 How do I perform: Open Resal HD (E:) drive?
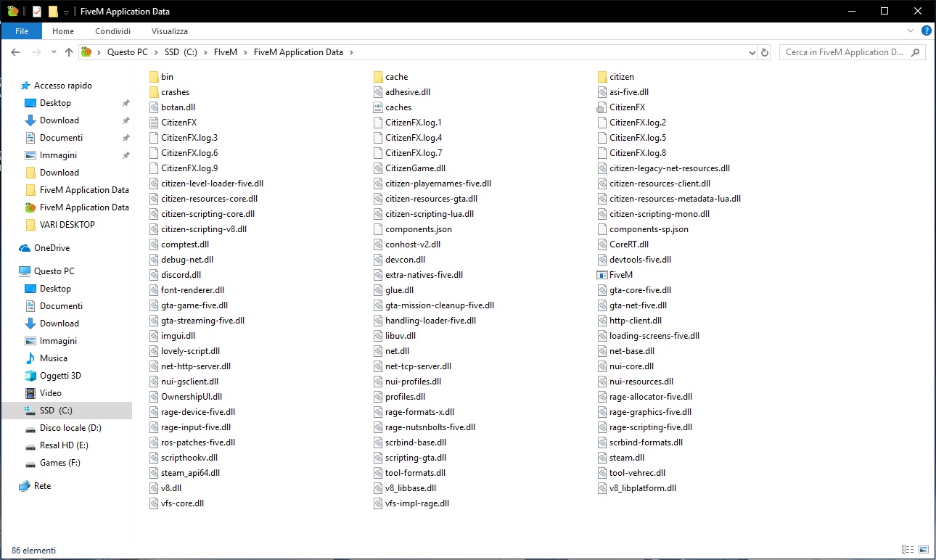tap(57, 445)
